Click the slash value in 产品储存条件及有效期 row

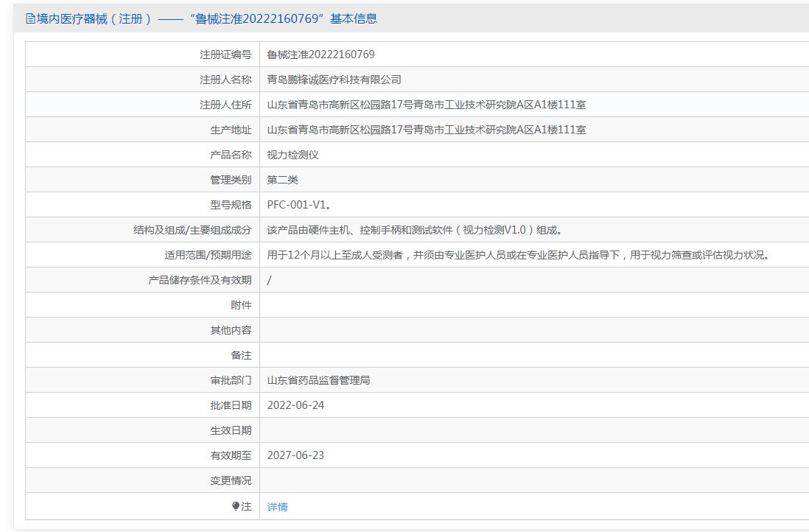coord(270,280)
